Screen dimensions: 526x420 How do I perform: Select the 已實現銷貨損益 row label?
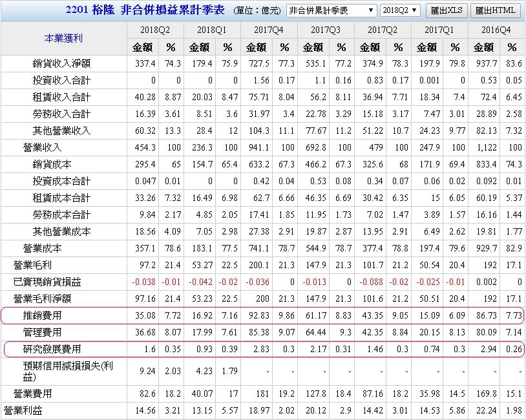click(x=47, y=282)
